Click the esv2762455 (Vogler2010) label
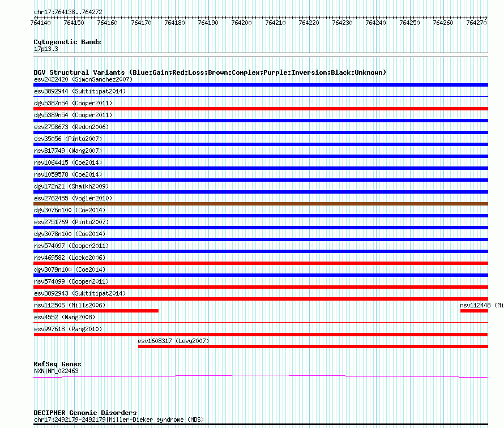 point(73,198)
